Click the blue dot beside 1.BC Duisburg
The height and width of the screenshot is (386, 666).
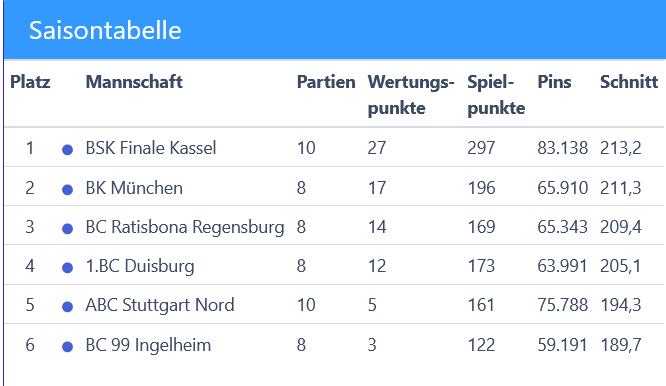[67, 268]
